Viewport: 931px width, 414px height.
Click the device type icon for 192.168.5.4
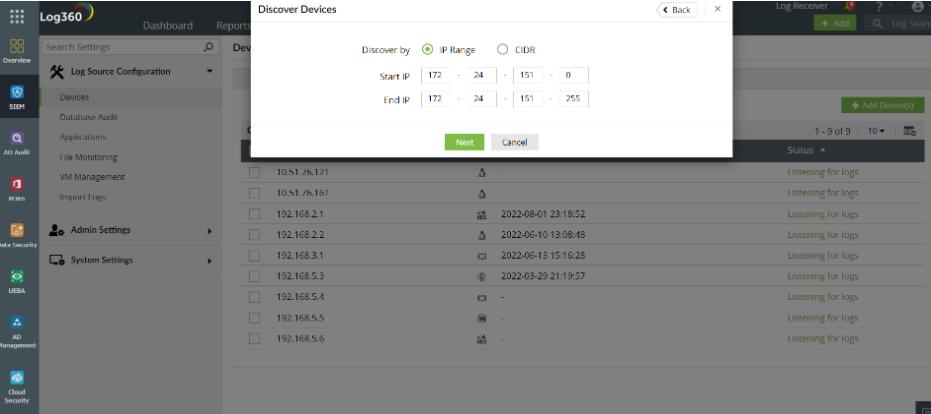(482, 298)
